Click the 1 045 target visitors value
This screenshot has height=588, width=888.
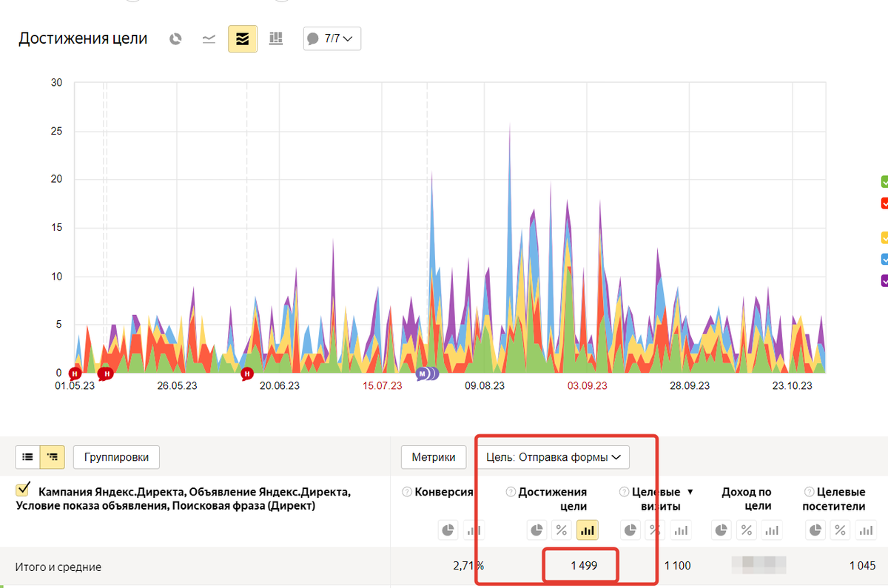[x=862, y=566]
